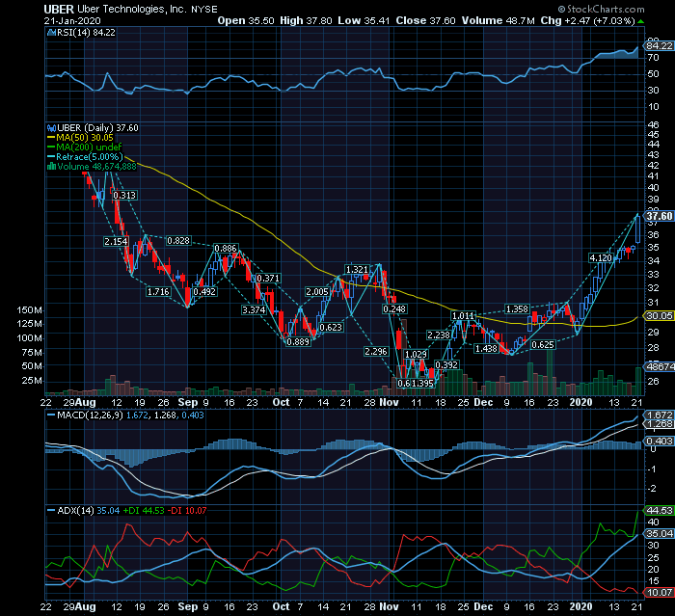This screenshot has height=616, width=675.
Task: Click the RSI line icon in RSI legend
Action: (51, 32)
